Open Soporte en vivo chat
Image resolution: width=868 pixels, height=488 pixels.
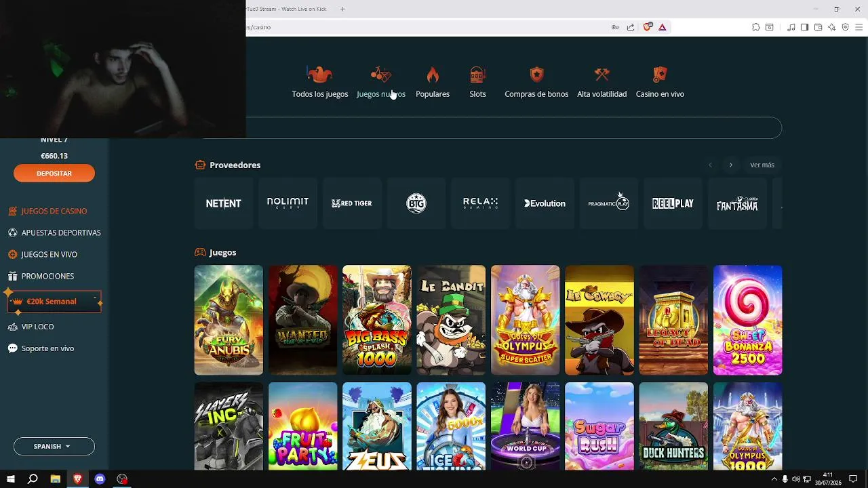pos(41,348)
